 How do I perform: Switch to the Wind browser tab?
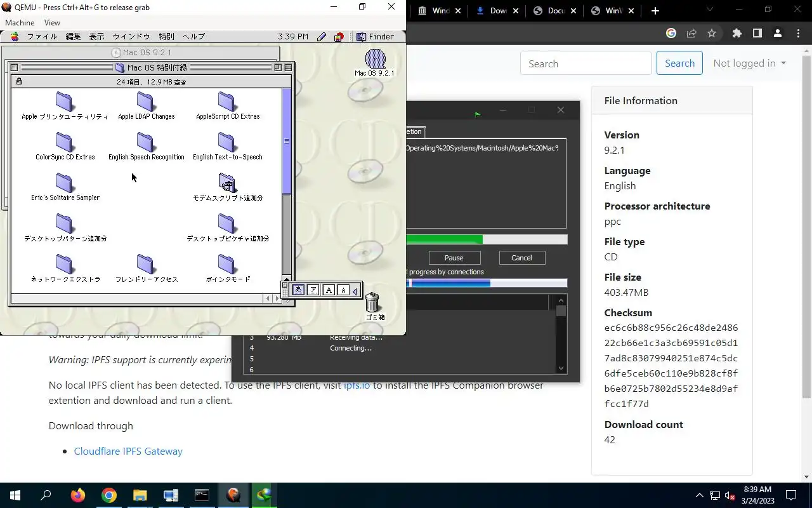pos(438,11)
